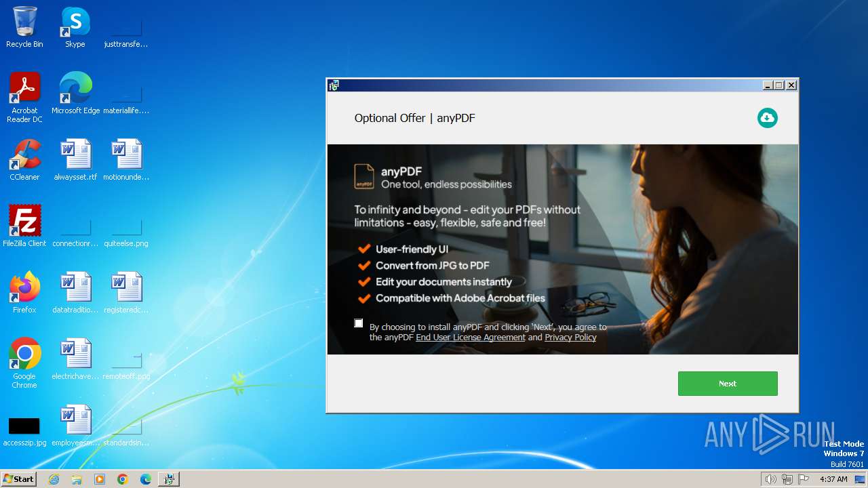Open Chrome from the taskbar

click(123, 479)
